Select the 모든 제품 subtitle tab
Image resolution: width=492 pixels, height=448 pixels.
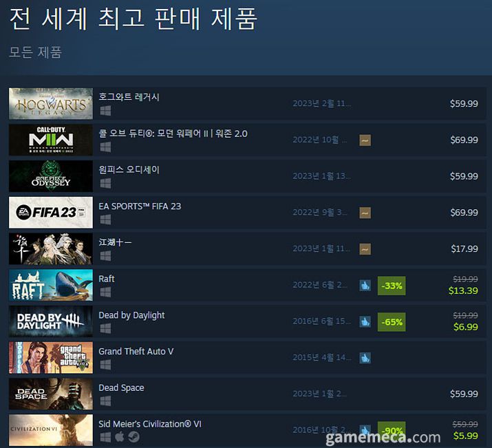[36, 52]
